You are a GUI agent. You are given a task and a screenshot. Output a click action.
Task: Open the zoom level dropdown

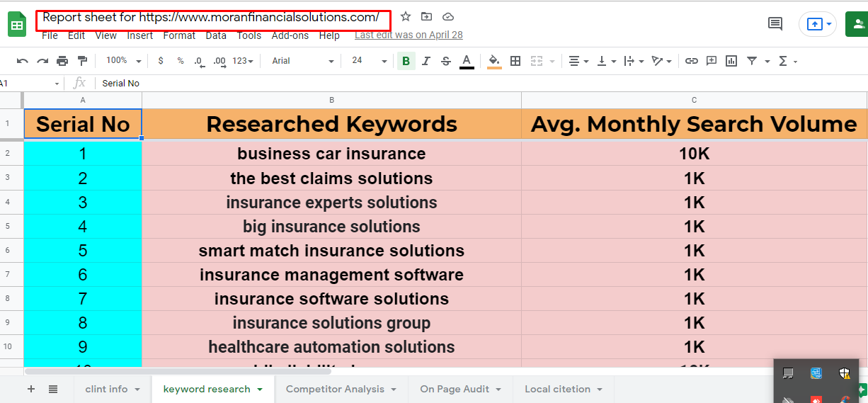tap(123, 61)
